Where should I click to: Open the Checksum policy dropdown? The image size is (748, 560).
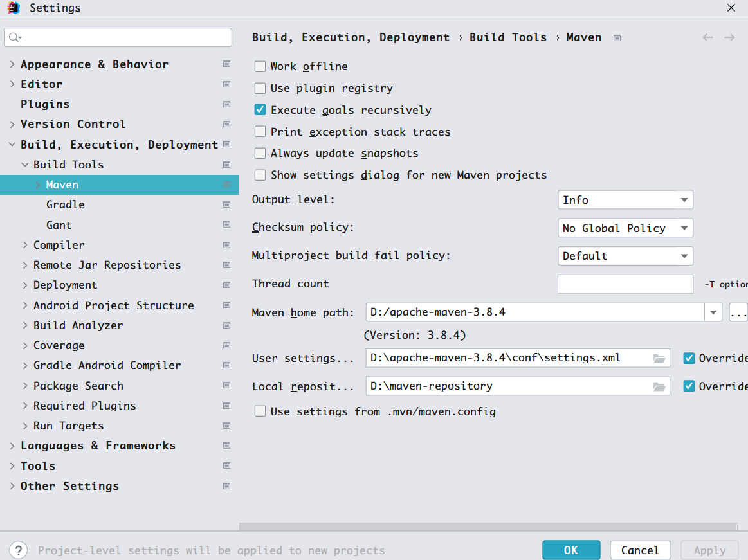[625, 228]
